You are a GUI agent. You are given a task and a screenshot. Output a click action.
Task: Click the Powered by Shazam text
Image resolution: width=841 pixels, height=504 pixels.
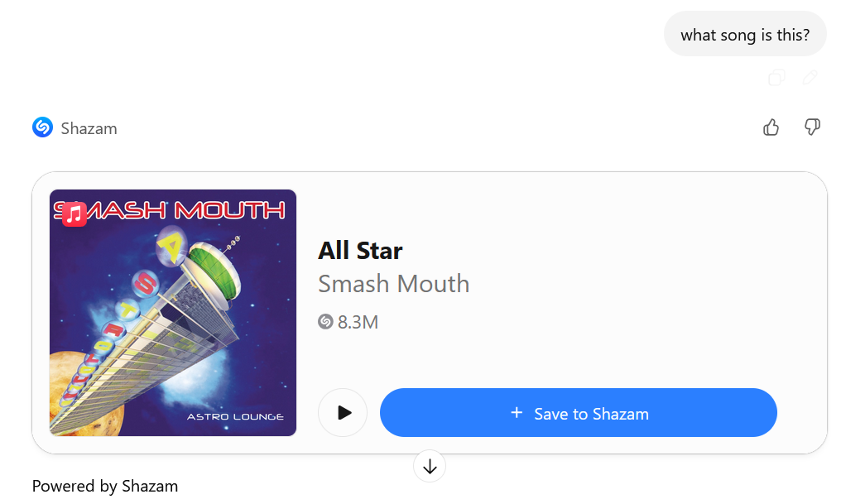105,486
